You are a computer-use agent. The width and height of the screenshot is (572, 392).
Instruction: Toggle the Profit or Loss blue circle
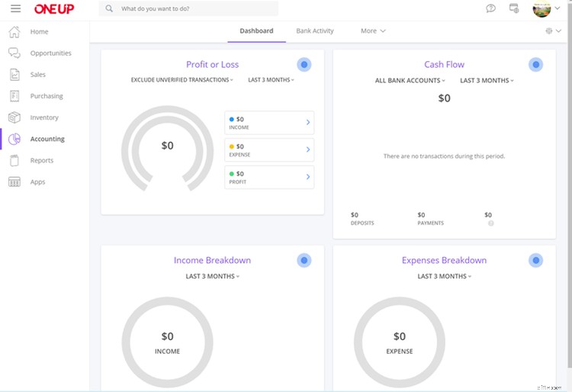(x=304, y=65)
